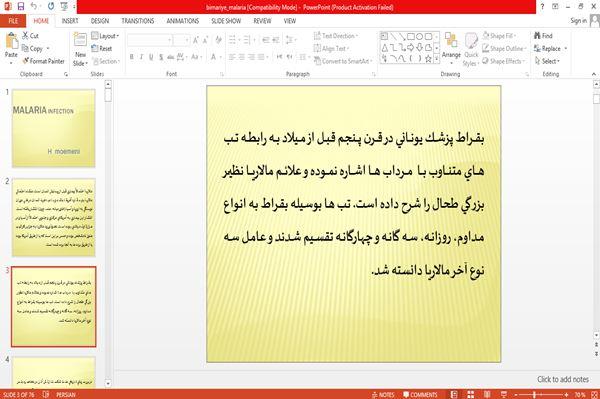600x399 pixels.
Task: Click Reset slide layout
Action: click(x=102, y=48)
